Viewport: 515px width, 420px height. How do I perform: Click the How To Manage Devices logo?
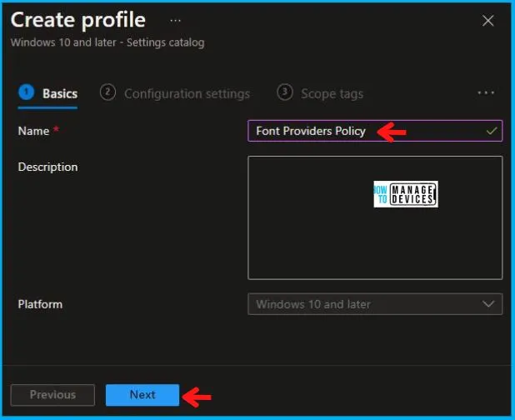406,194
